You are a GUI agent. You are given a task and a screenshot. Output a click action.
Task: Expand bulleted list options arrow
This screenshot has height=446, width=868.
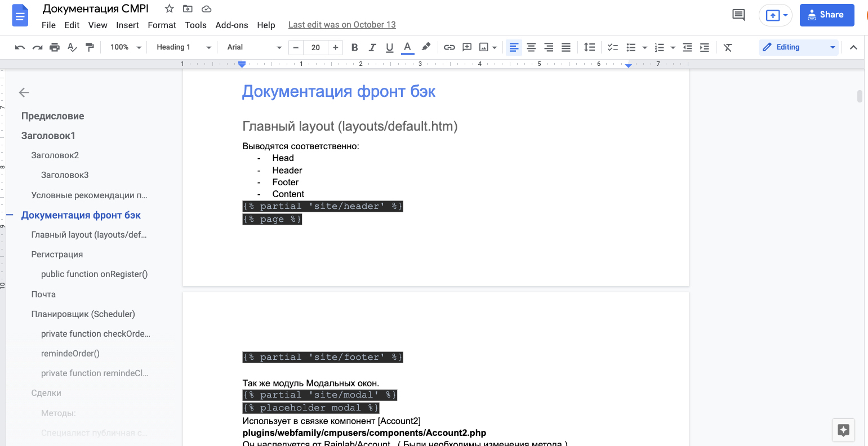click(645, 48)
